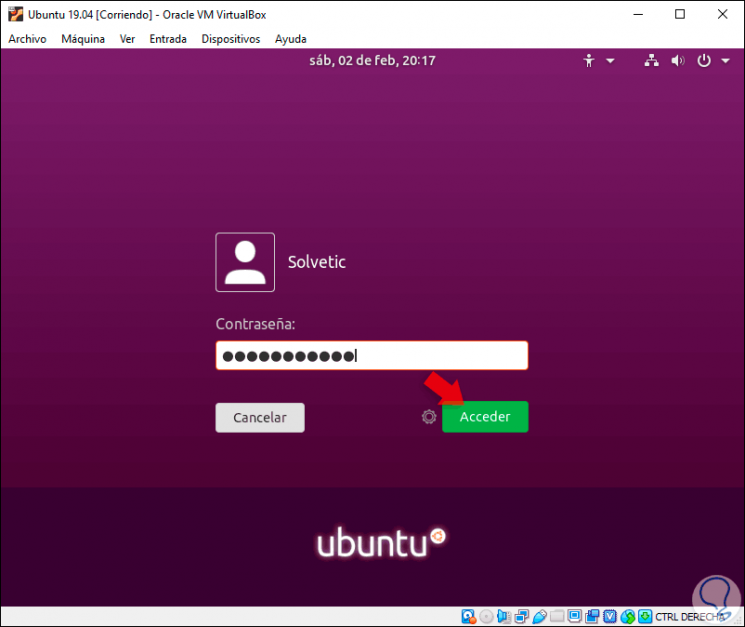Click the keyboard capture arrow icon
745x627 pixels.
coord(645,617)
